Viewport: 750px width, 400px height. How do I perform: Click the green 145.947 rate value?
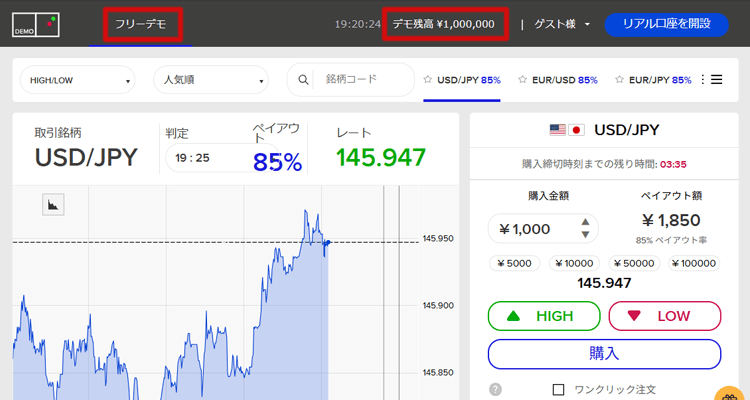tap(381, 157)
